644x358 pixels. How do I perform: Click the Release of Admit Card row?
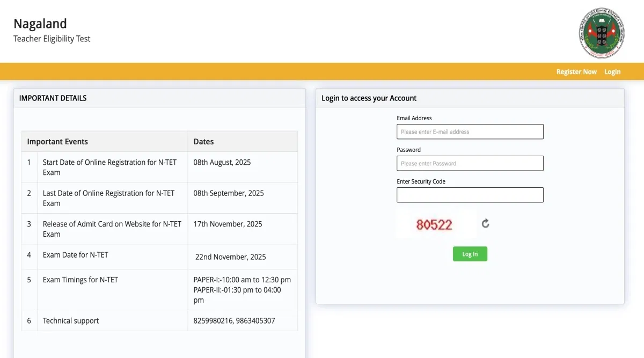(x=112, y=229)
